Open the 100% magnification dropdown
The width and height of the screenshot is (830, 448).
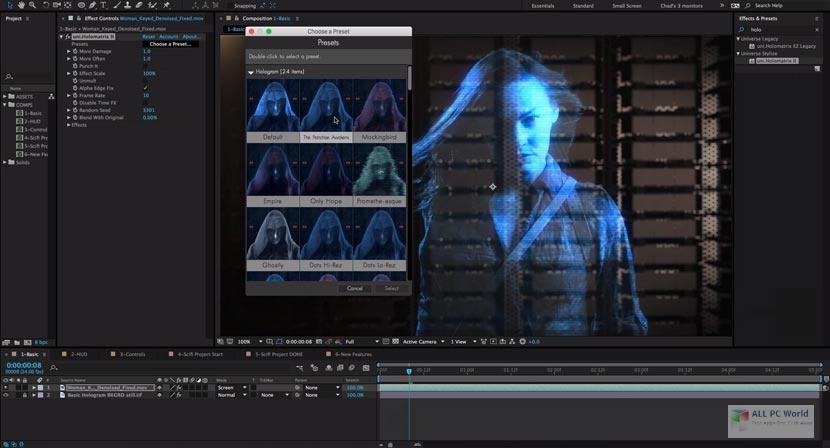click(250, 342)
